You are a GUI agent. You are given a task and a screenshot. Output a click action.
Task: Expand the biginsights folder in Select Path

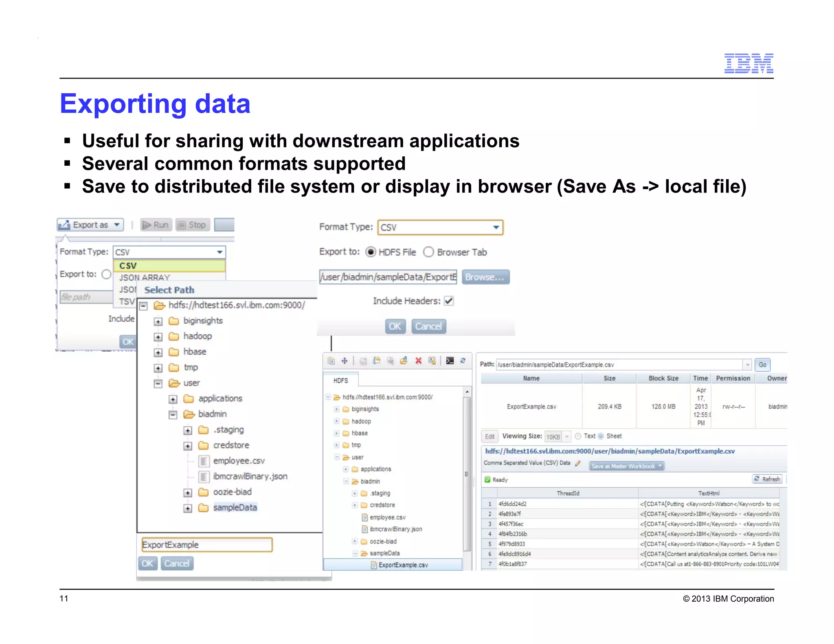(x=158, y=322)
